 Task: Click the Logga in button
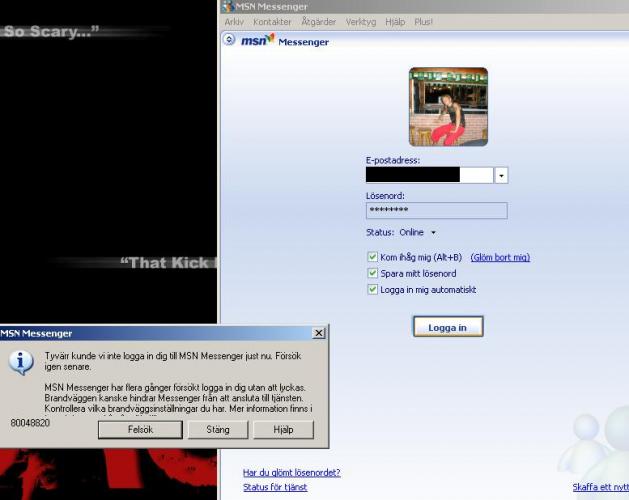point(448,327)
